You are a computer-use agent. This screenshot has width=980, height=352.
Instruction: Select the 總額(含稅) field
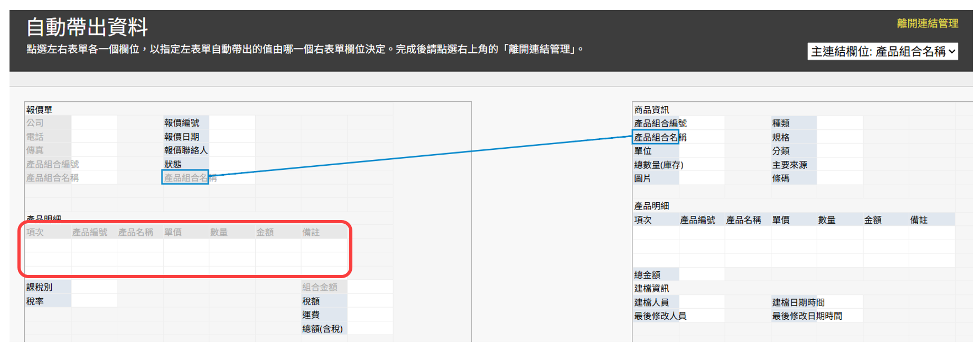(x=322, y=328)
